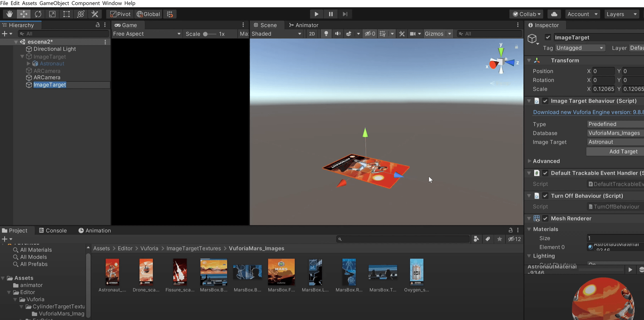Switch to the Console tab
Viewport: 644px width, 320px height.
(x=53, y=230)
